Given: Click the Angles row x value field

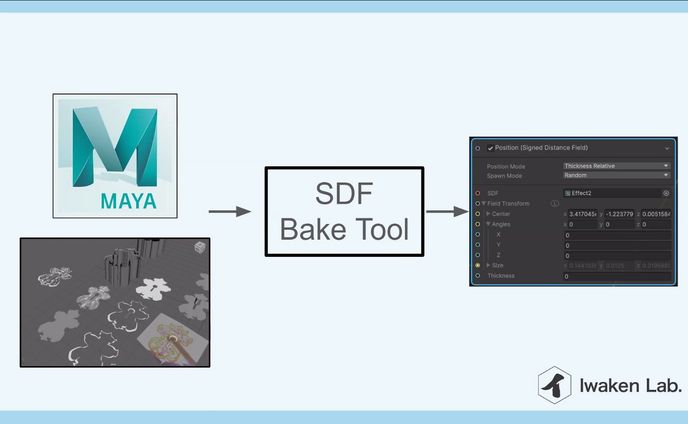Looking at the screenshot, I should 582,224.
